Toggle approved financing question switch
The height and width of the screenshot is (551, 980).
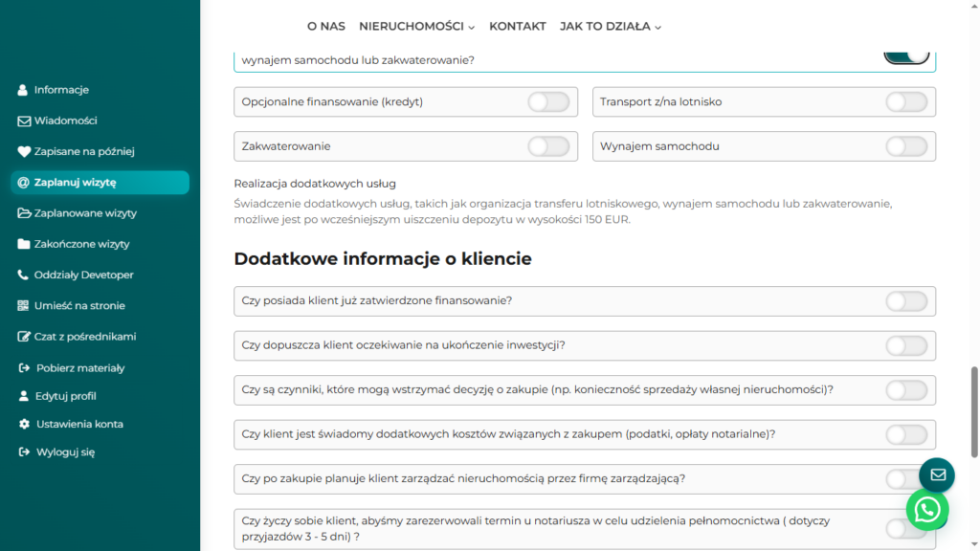click(906, 301)
